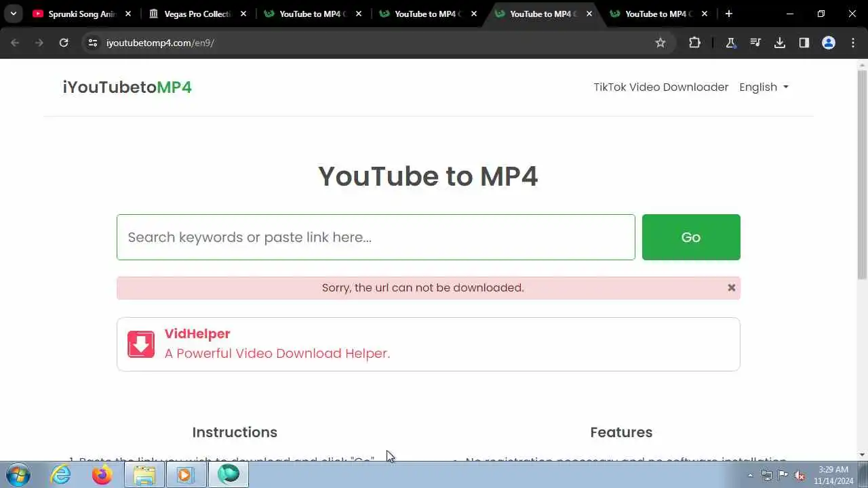Click the Action Center flag icon
Viewport: 868px width, 488px height.
tap(783, 475)
